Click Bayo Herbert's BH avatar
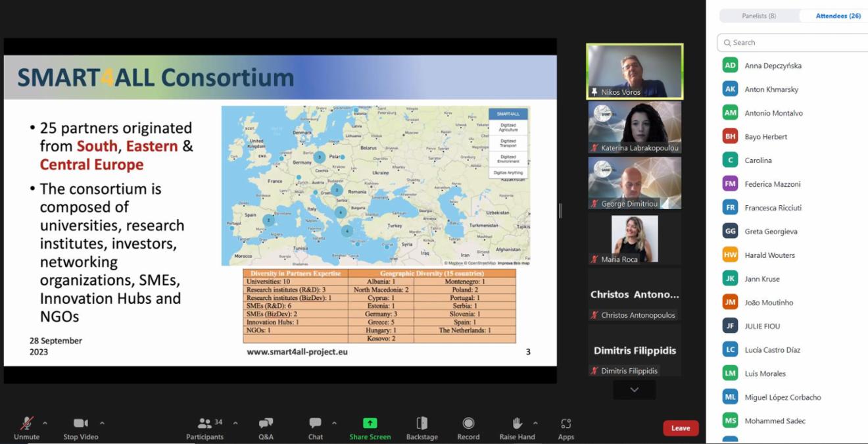This screenshot has width=868, height=444. [x=730, y=136]
